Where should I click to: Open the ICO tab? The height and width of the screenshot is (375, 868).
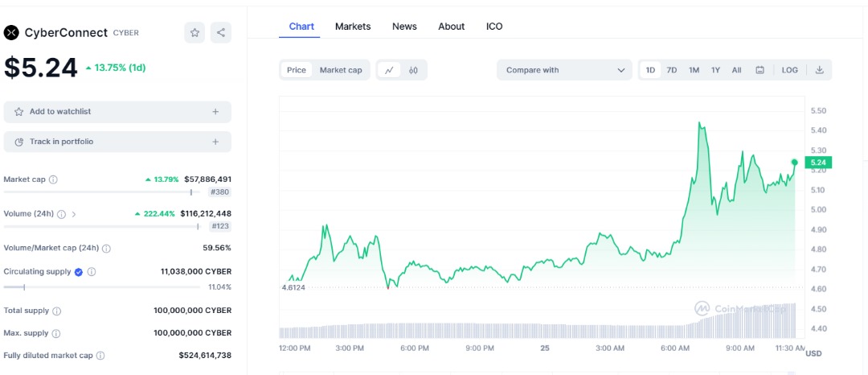click(x=494, y=26)
